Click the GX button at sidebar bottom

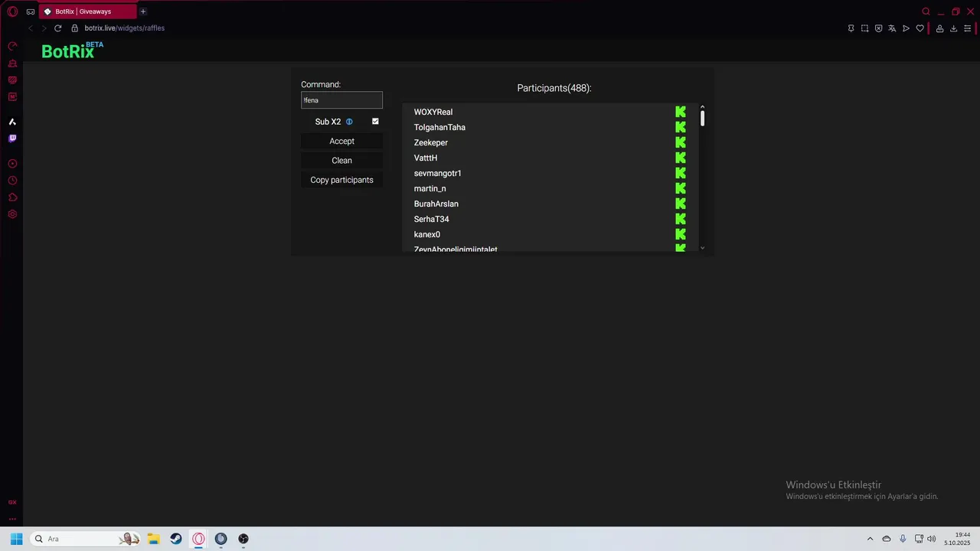pyautogui.click(x=12, y=503)
